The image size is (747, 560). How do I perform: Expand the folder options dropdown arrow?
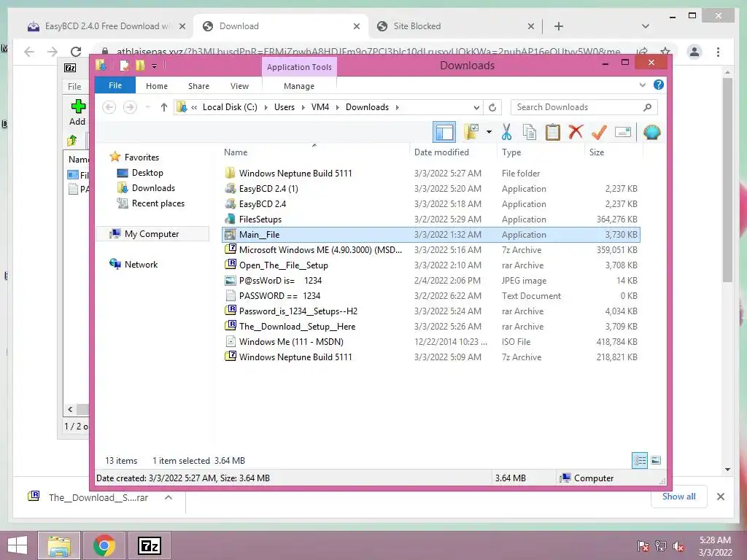(489, 132)
